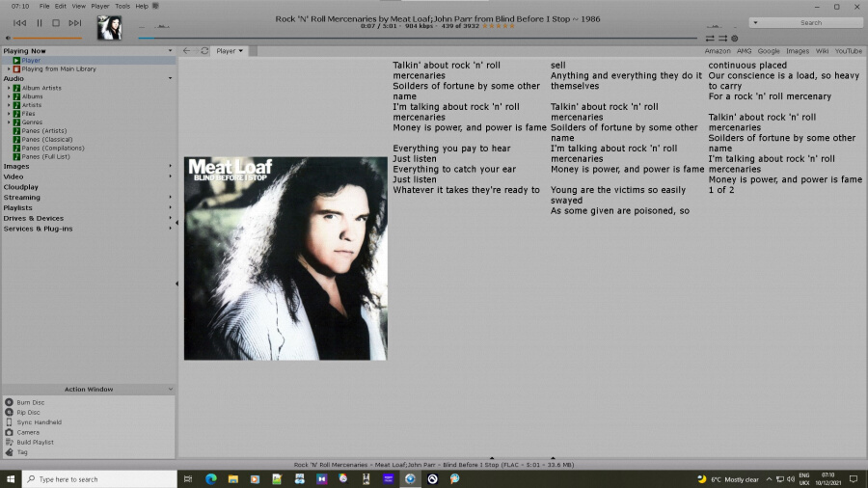Click the small album thumbnail in header
Image resolution: width=868 pixels, height=488 pixels.
tap(109, 27)
